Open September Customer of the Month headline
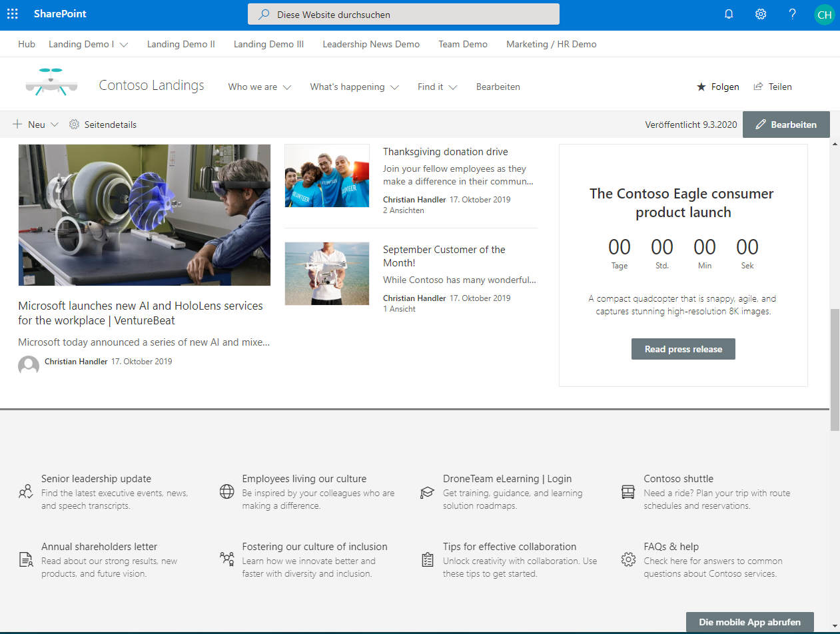840x634 pixels. [444, 256]
